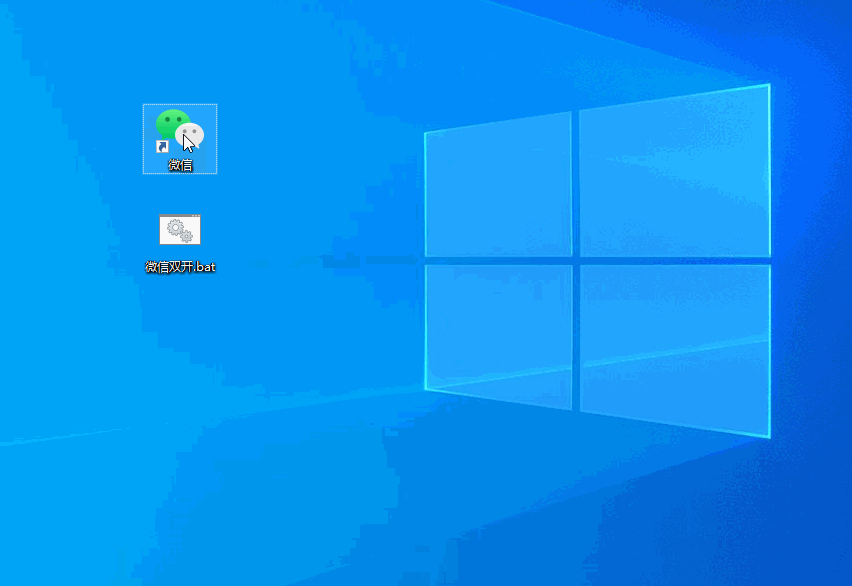Select the 微信双开.bat batch file icon
The width and height of the screenshot is (852, 586).
pyautogui.click(x=180, y=229)
